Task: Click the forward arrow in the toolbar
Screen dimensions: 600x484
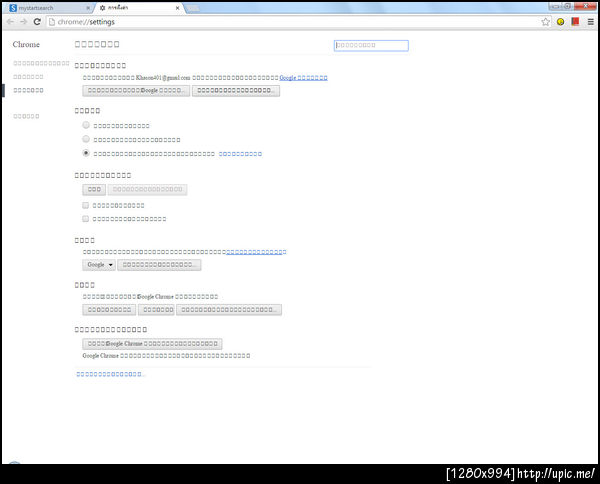Action: pyautogui.click(x=23, y=22)
